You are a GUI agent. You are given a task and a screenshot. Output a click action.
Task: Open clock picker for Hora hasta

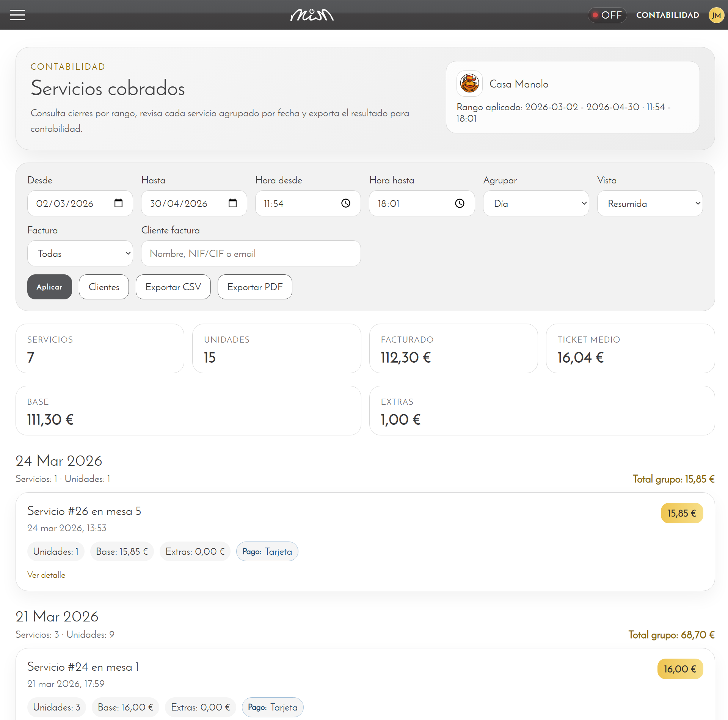[x=460, y=203]
